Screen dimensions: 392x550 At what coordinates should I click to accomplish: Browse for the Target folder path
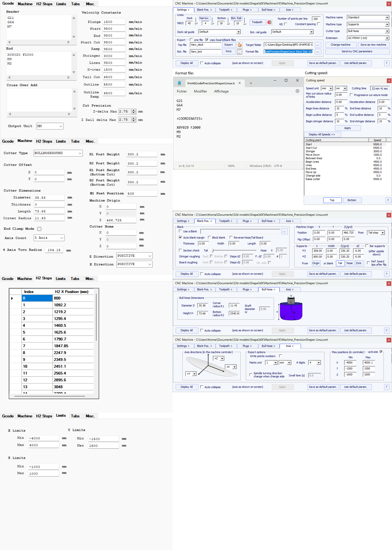(x=318, y=45)
